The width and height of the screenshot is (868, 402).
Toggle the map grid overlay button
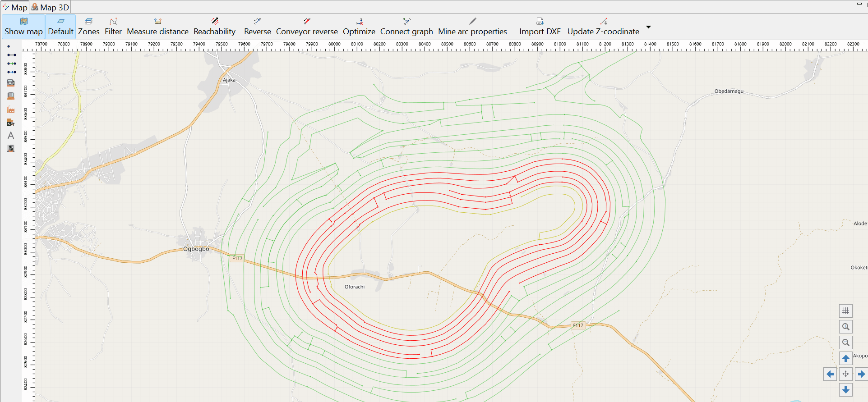(846, 311)
